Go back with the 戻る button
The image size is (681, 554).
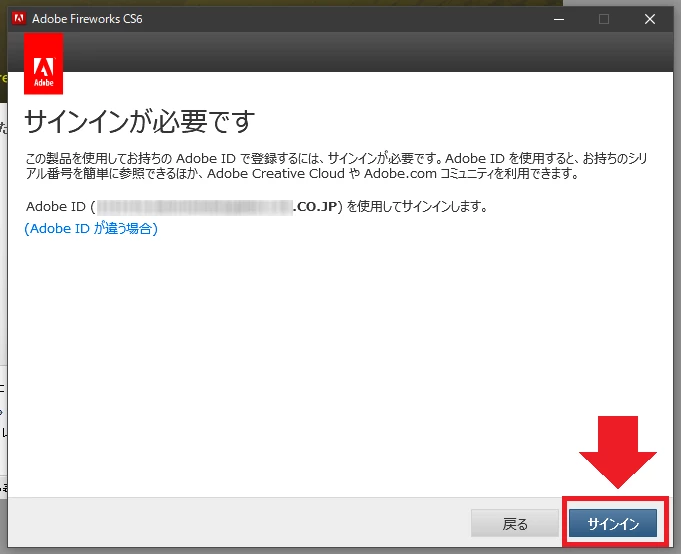click(x=515, y=523)
